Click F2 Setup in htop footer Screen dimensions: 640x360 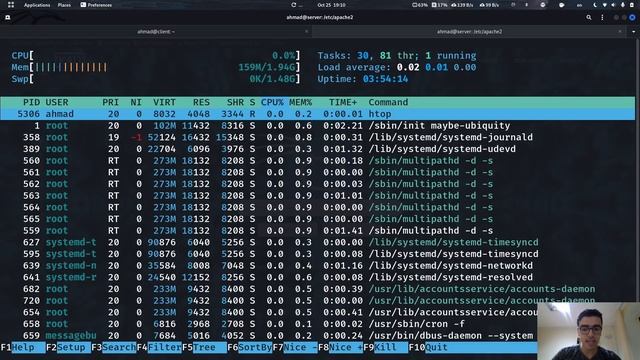[68, 347]
